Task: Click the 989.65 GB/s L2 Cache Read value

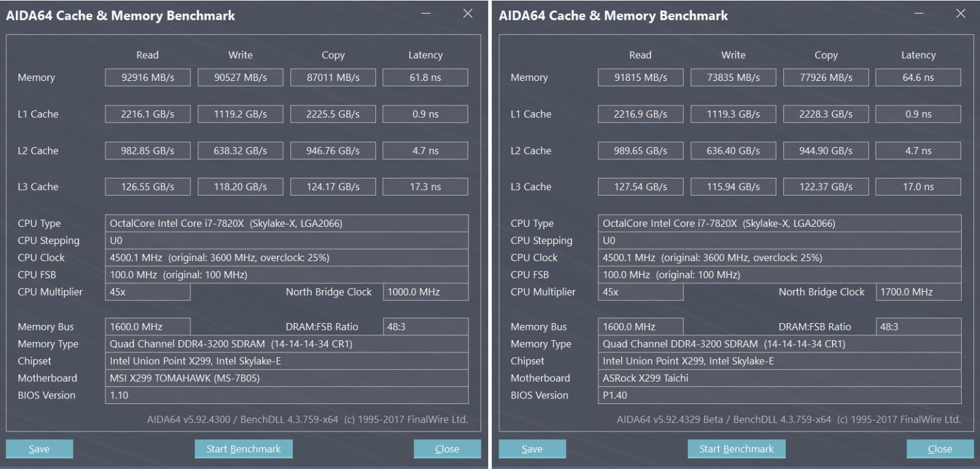Action: [x=640, y=151]
